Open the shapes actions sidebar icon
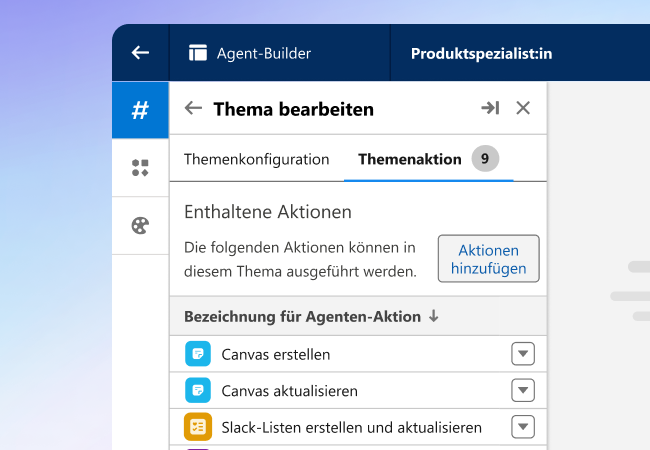 [x=140, y=168]
